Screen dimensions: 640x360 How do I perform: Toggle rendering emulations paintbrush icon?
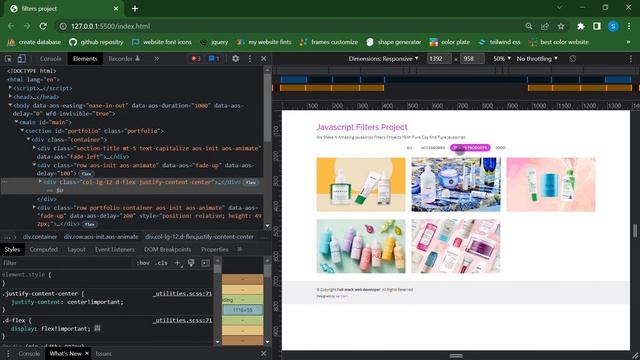191,263
